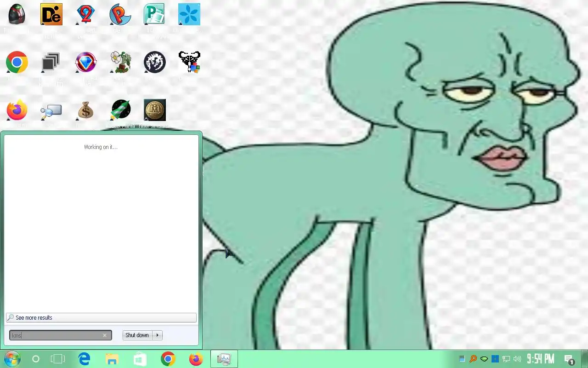
Task: Open Microsoft Store from the taskbar
Action: click(x=140, y=359)
